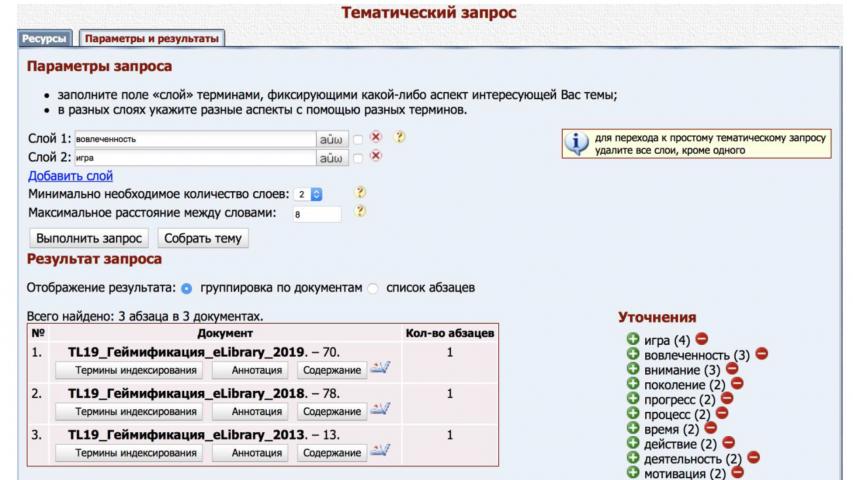
Task: Click the chart icon for eLibrary_2019 document
Action: 379,369
